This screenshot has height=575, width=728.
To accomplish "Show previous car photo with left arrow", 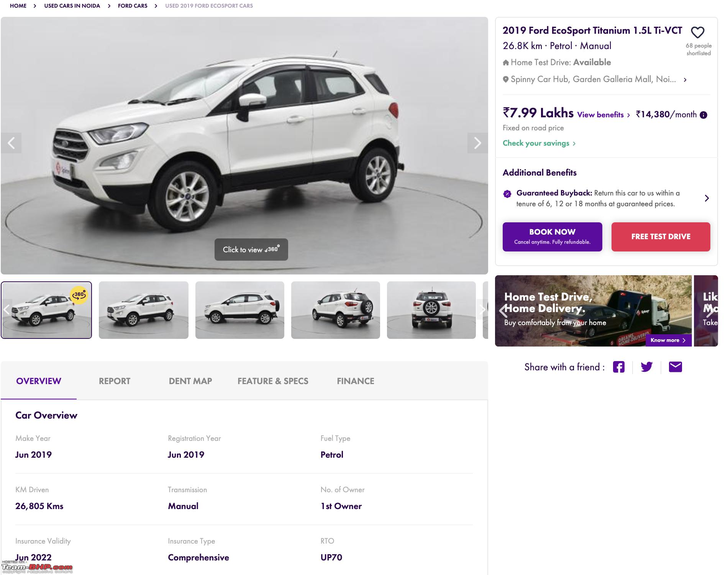I will click(x=11, y=143).
